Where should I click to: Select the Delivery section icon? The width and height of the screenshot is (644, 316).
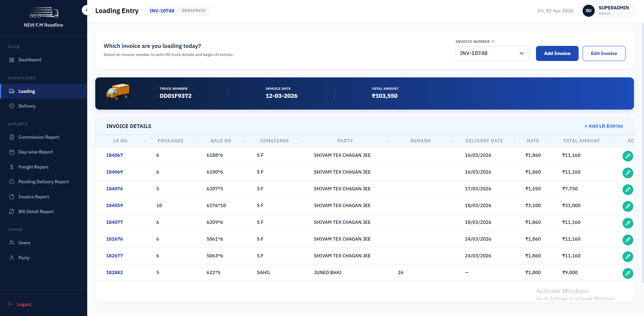pos(11,106)
